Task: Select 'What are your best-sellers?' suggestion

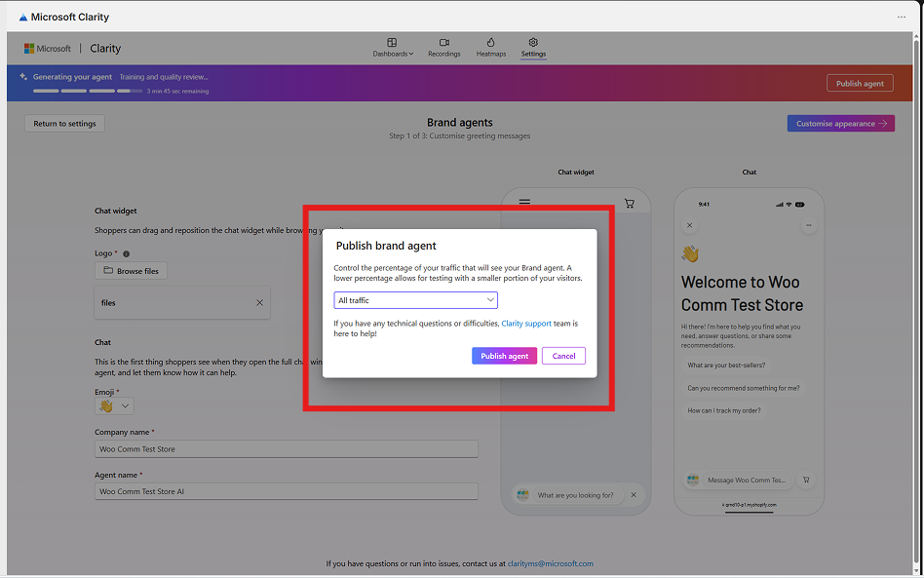Action: (726, 366)
